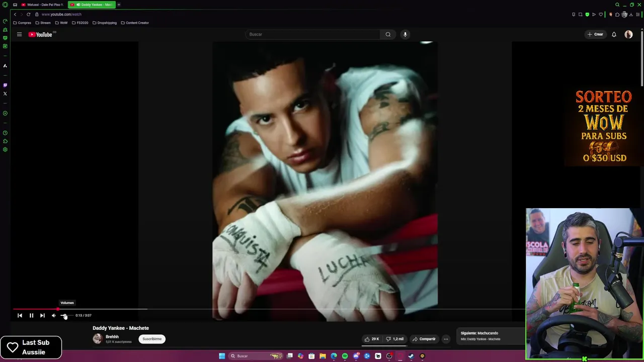Open the Twitch sidebar icon
Viewport: 644px width, 362px height.
click(x=5, y=85)
